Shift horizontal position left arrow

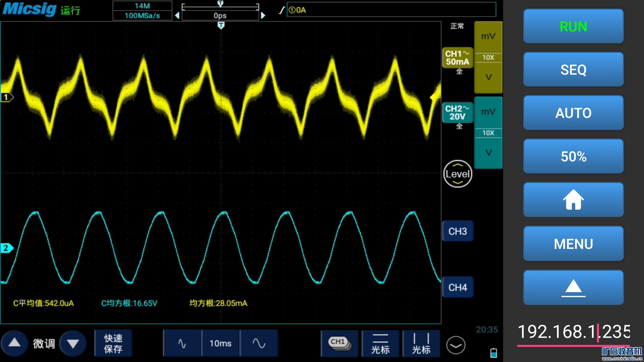177,16
